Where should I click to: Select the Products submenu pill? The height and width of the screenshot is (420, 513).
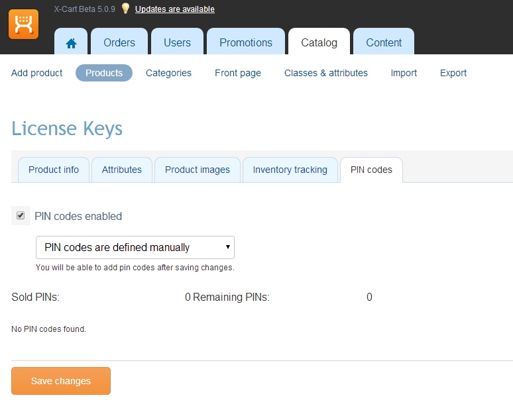(x=104, y=73)
